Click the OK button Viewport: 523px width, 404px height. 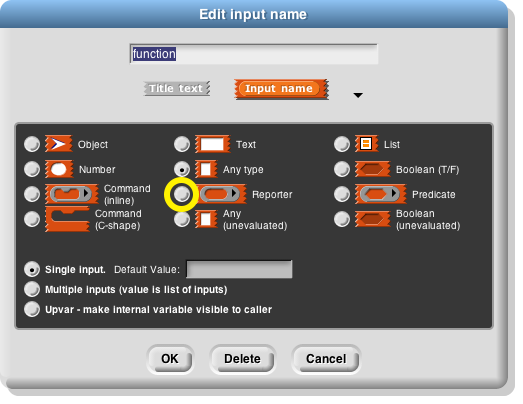170,359
